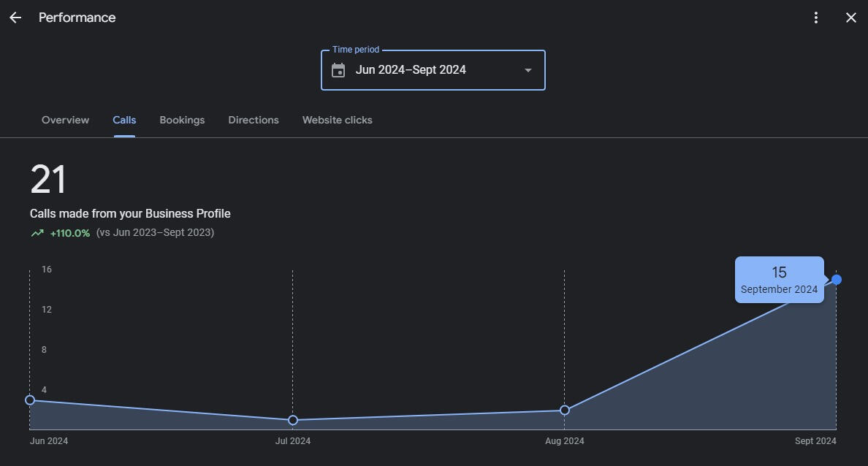Click the calendar icon in Time period

[338, 70]
